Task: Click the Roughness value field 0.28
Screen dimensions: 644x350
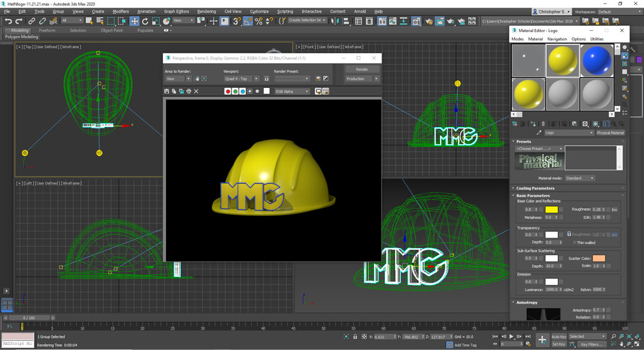Action: pyautogui.click(x=598, y=209)
